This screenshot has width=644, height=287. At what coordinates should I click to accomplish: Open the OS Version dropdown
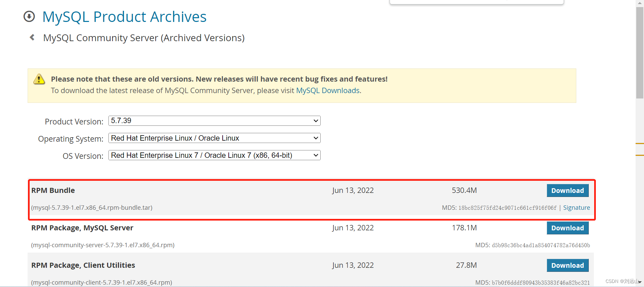[x=214, y=155]
